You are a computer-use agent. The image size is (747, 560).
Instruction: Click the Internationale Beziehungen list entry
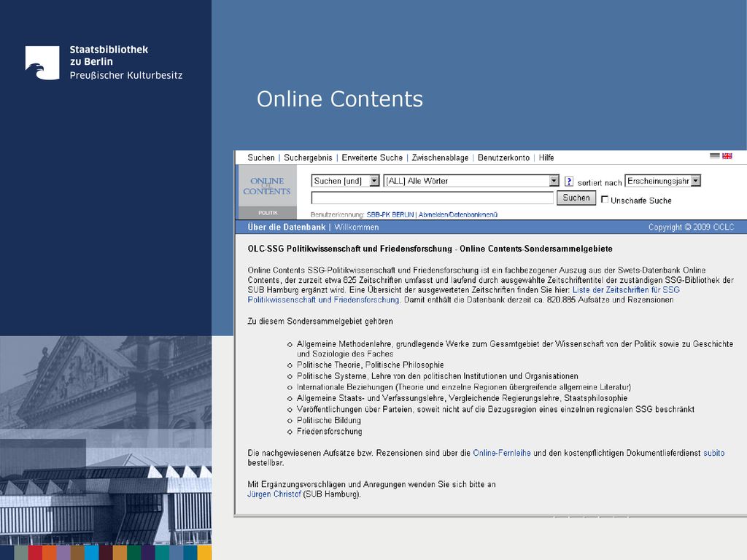coord(464,387)
